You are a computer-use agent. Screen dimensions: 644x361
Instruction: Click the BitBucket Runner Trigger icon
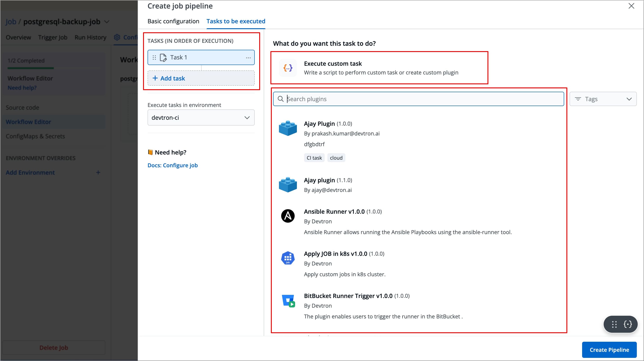(x=288, y=300)
